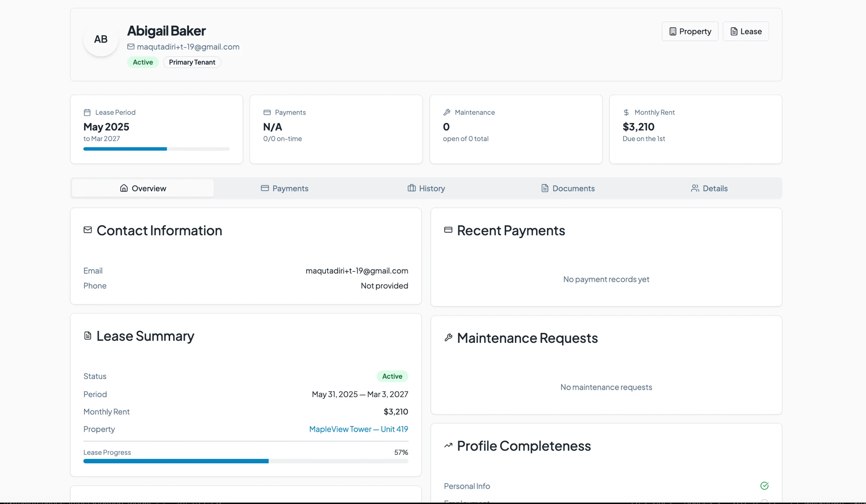Click the dollar icon in Monthly Rent card
This screenshot has height=504, width=866.
(x=626, y=113)
